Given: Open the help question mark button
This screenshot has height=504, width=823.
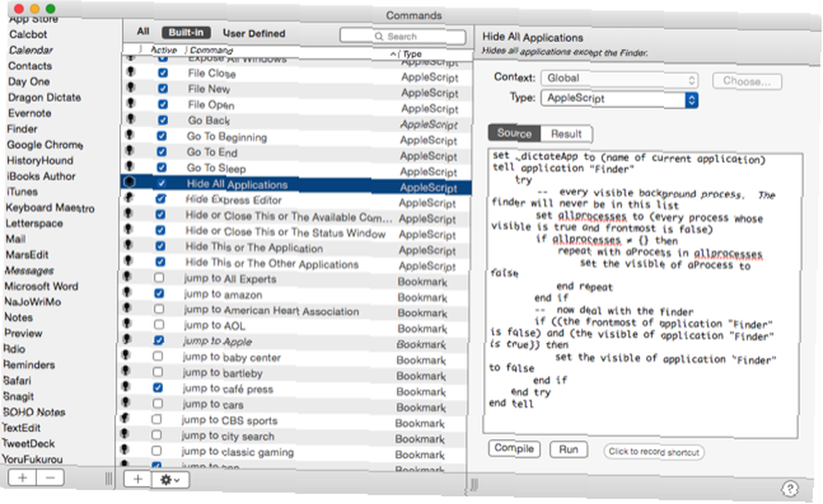Looking at the screenshot, I should [789, 488].
